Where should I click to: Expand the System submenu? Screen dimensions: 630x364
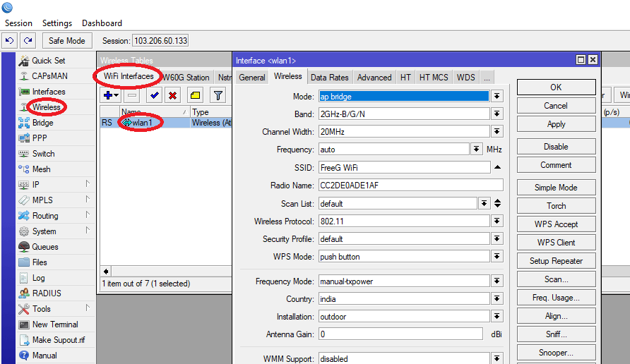(x=88, y=231)
